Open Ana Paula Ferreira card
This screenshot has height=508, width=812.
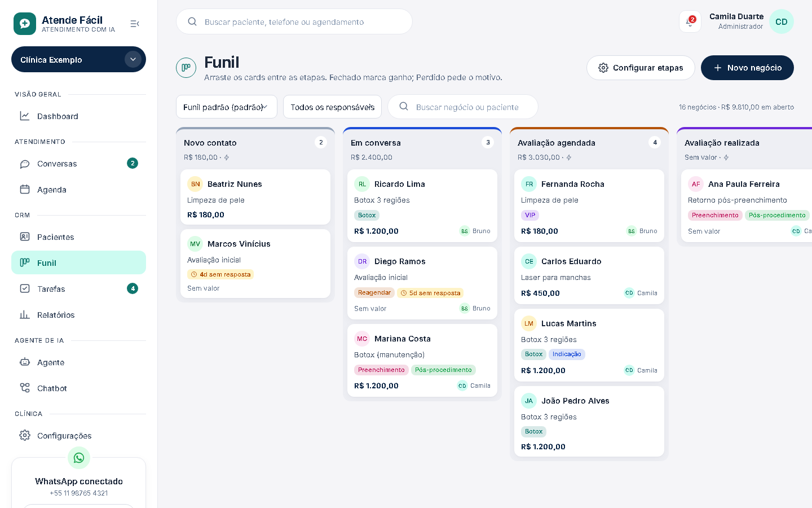click(x=747, y=206)
